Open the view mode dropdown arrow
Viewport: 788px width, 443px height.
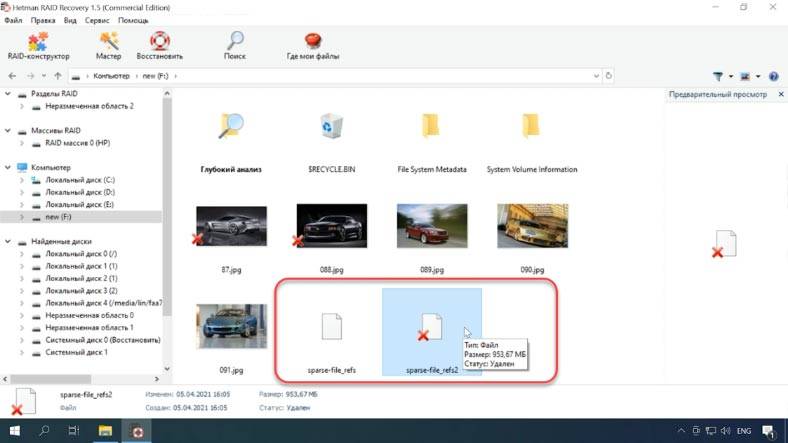coord(758,76)
